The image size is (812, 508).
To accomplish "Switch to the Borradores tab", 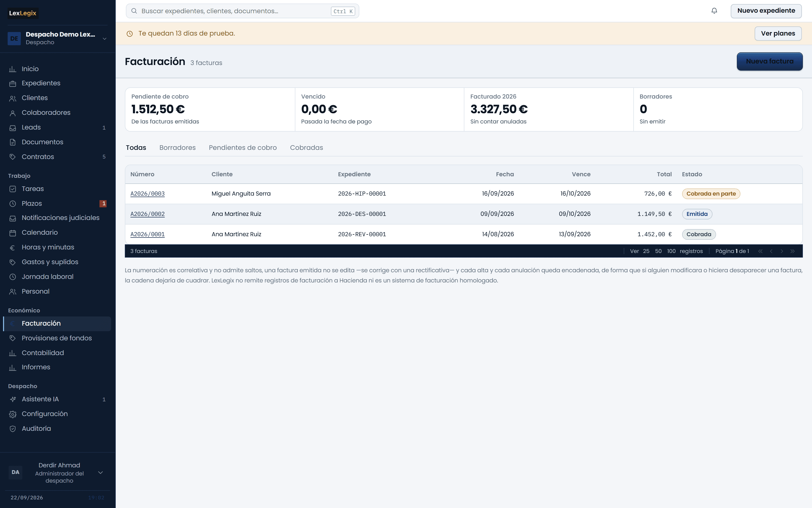I will click(x=178, y=148).
